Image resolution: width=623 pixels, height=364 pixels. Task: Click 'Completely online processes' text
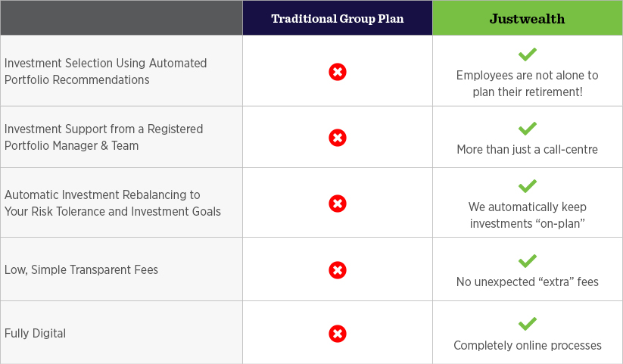click(x=528, y=346)
